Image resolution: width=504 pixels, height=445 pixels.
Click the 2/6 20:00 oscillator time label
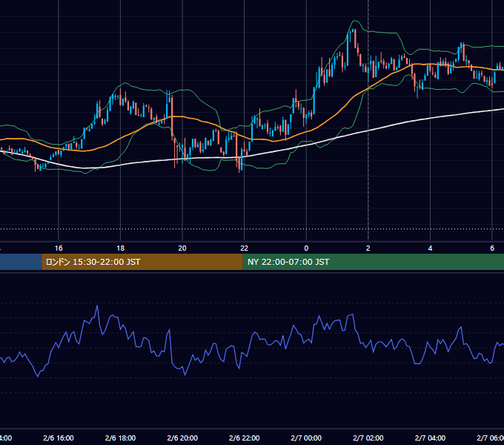pos(182,438)
